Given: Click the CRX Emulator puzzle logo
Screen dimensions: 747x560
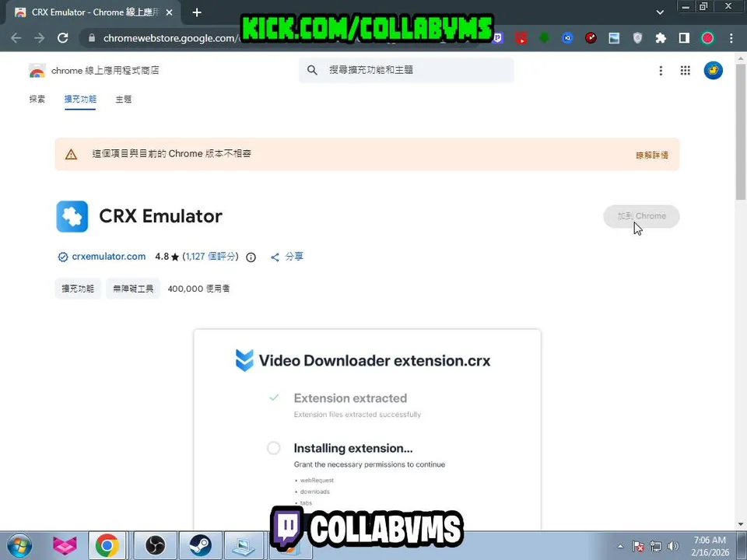Looking at the screenshot, I should tap(72, 216).
